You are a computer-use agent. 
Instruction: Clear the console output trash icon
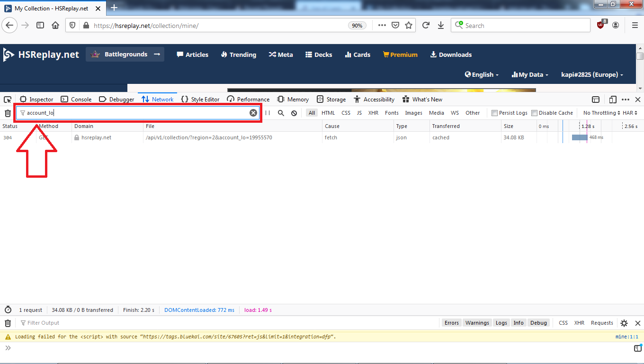pyautogui.click(x=8, y=323)
